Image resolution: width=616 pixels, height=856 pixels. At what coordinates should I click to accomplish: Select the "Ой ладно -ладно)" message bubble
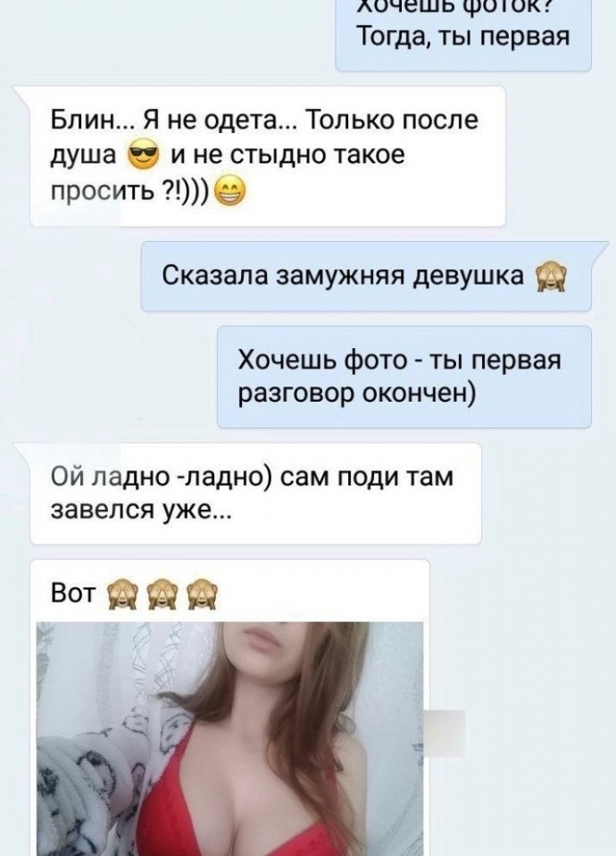pos(255,494)
